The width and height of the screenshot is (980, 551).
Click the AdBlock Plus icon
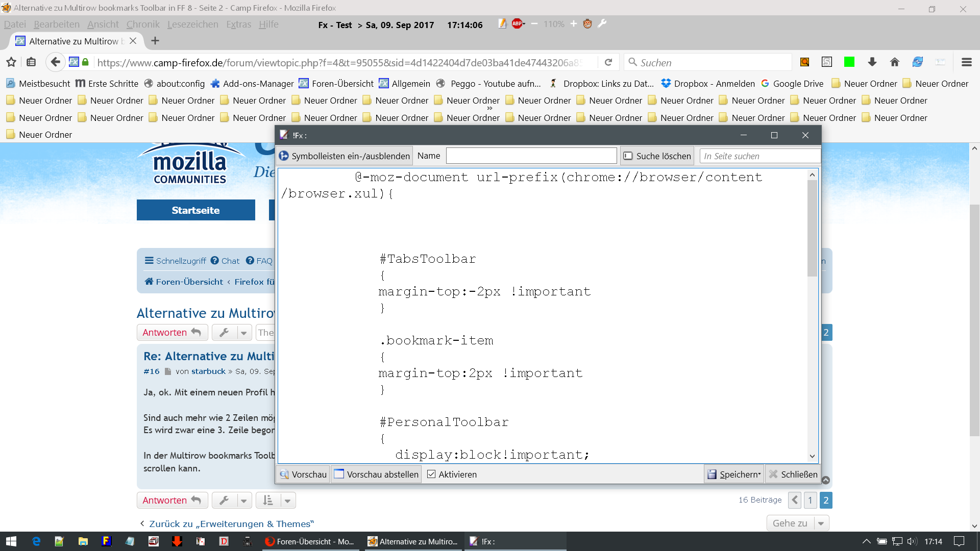pyautogui.click(x=518, y=23)
